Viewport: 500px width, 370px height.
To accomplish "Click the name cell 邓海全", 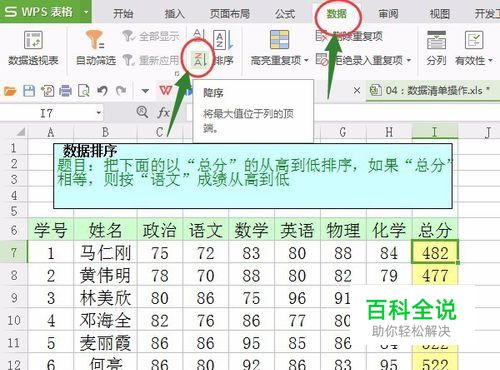I will click(x=105, y=320).
